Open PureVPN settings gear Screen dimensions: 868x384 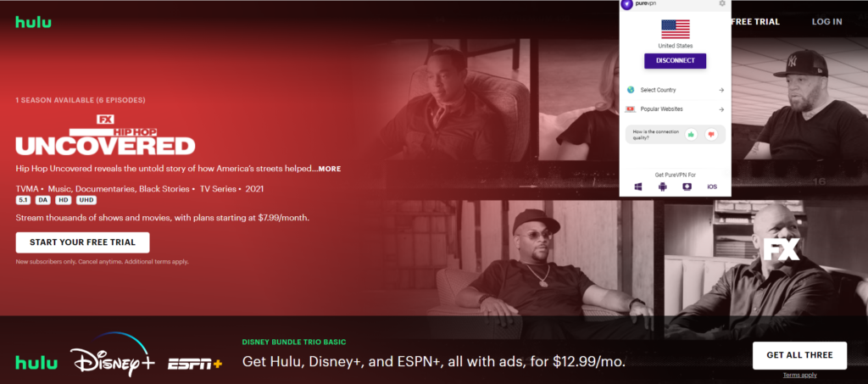(x=722, y=3)
